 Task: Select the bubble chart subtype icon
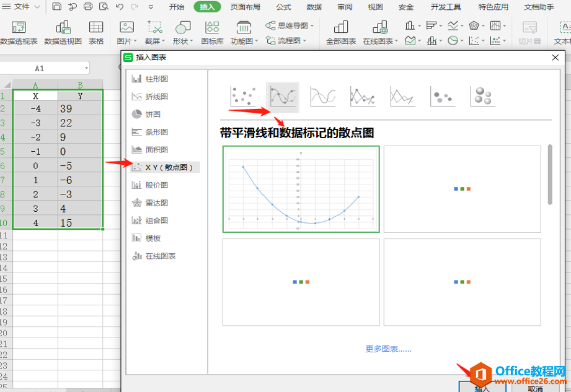(443, 97)
